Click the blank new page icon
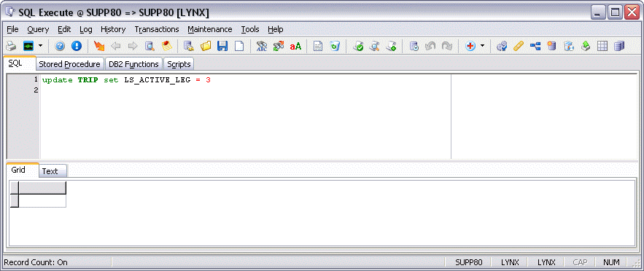This screenshot has height=271, width=644. tap(239, 47)
